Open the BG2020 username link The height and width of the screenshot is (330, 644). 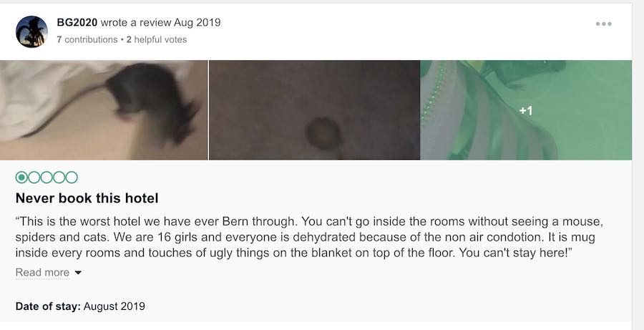pos(77,22)
